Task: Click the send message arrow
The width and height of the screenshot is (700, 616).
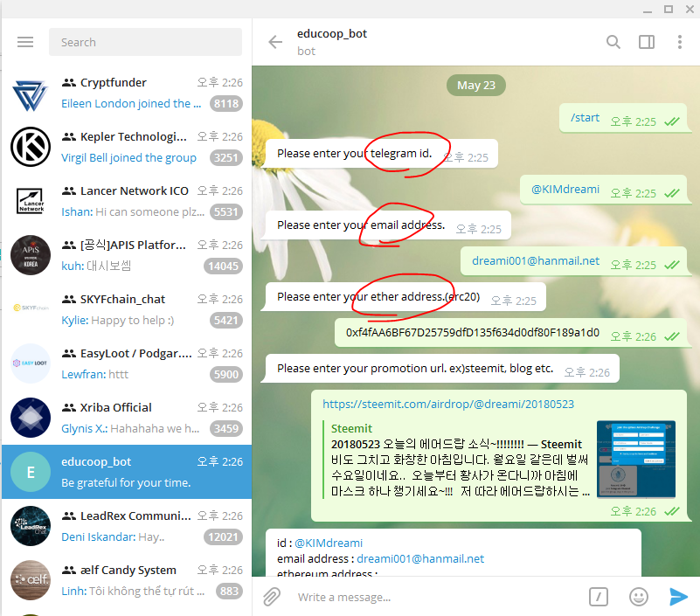Action: click(678, 597)
